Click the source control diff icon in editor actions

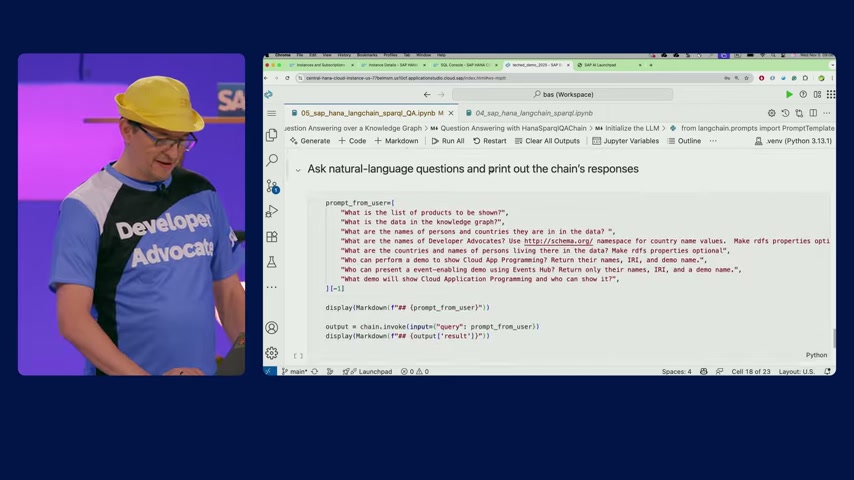pyautogui.click(x=799, y=113)
